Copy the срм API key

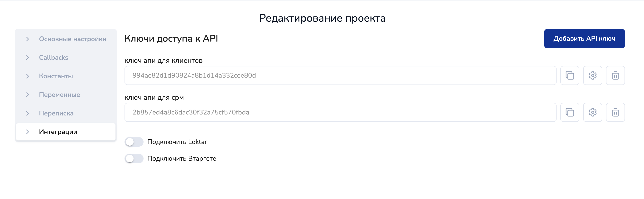click(x=569, y=112)
